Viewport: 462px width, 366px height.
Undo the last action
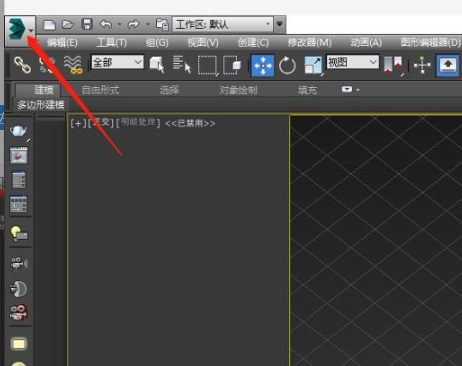click(x=106, y=24)
